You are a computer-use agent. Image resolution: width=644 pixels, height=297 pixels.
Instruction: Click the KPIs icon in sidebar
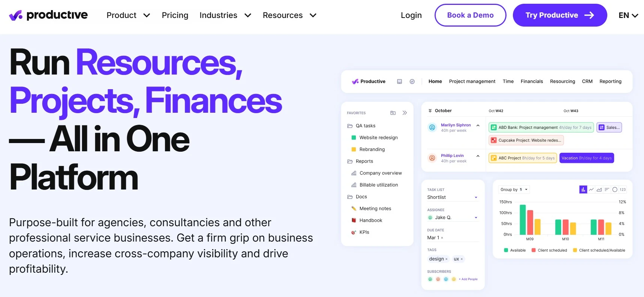(354, 232)
